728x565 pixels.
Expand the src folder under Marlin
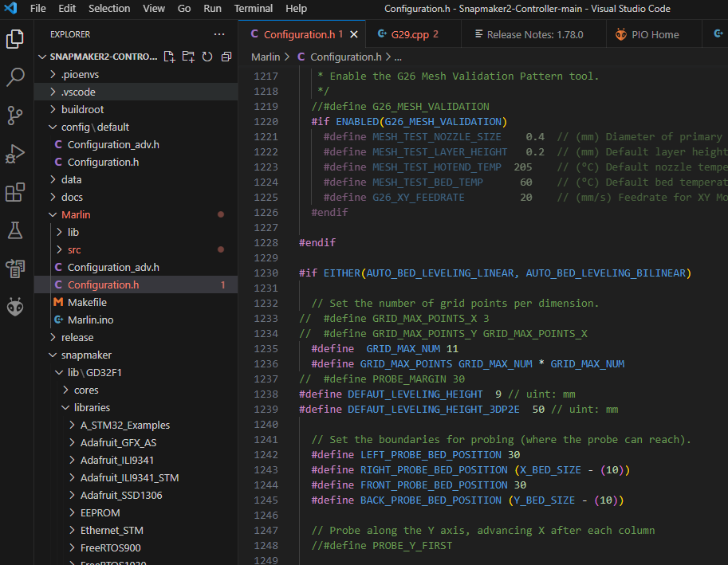point(136,249)
